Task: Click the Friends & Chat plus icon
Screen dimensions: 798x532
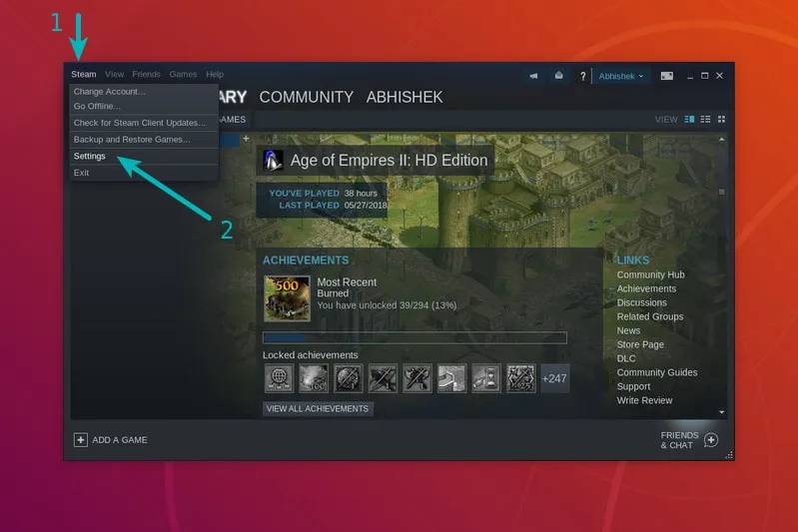Action: tap(711, 440)
